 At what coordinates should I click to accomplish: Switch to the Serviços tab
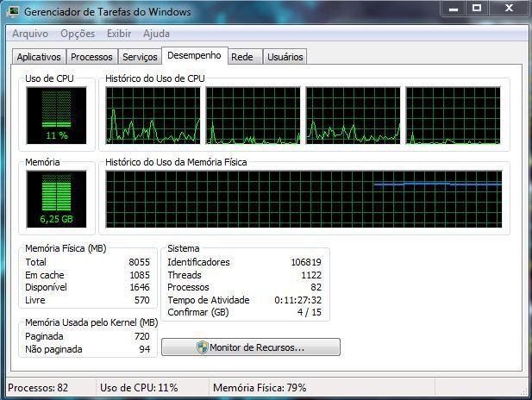coord(140,57)
